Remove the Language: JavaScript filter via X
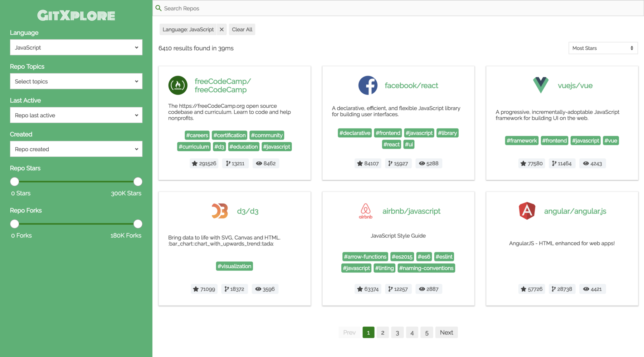Image resolution: width=644 pixels, height=357 pixels. (221, 29)
